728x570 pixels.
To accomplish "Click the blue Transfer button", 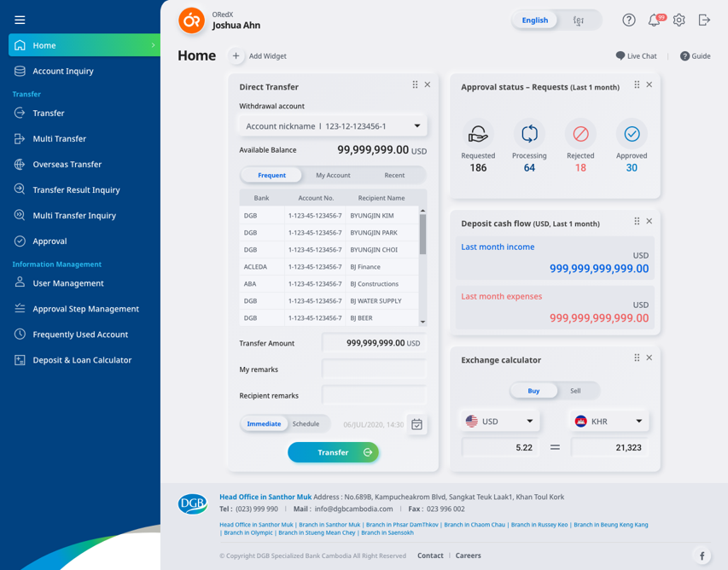I will coord(333,452).
